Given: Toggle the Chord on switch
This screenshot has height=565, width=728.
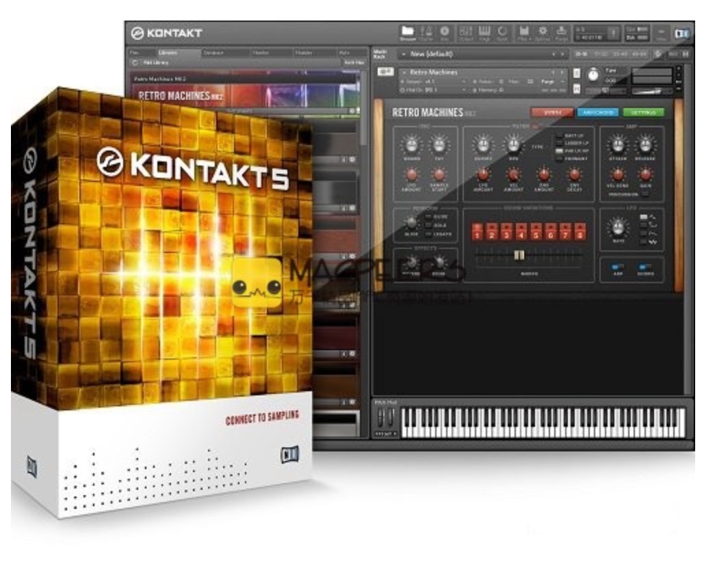Looking at the screenshot, I should point(645,267).
